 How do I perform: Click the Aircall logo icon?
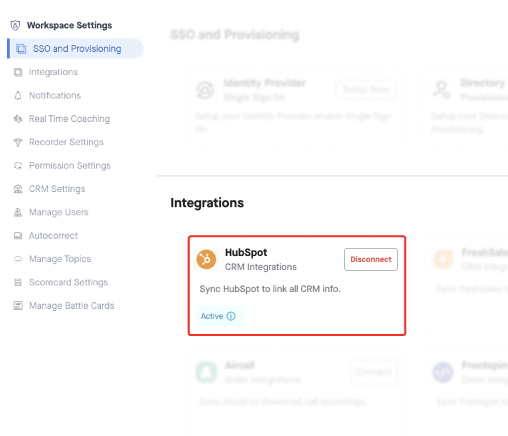tap(206, 372)
